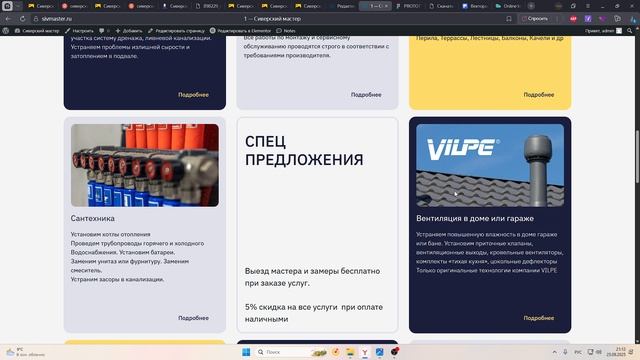The image size is (640, 360).
Task: Click the language indicator in the system tray
Action: point(578,352)
